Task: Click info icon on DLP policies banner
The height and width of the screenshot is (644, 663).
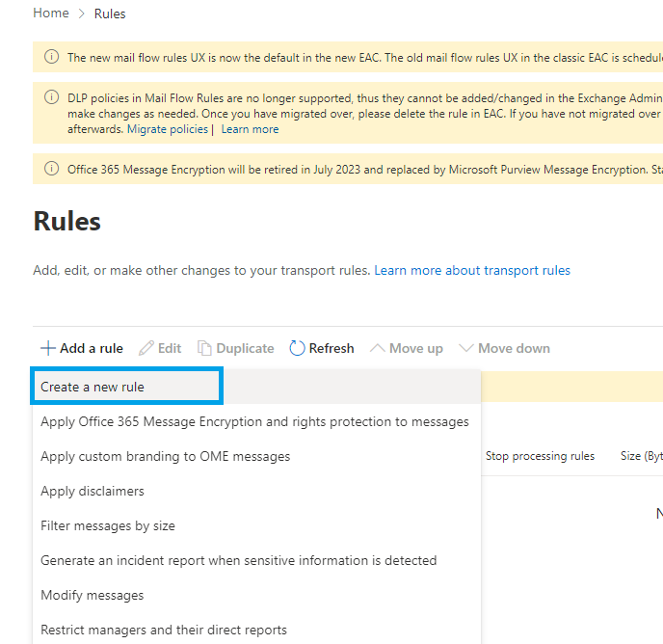Action: [52, 97]
